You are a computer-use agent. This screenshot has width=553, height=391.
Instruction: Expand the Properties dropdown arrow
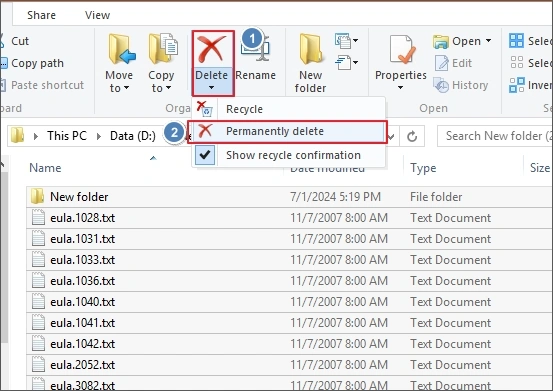pos(401,87)
